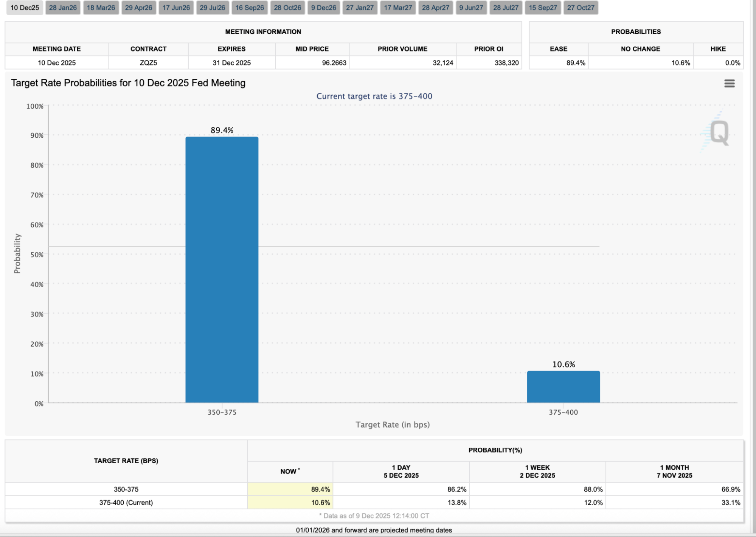Click the 1 MONTH 7 NOV 2025 column header
The image size is (756, 537).
[674, 472]
